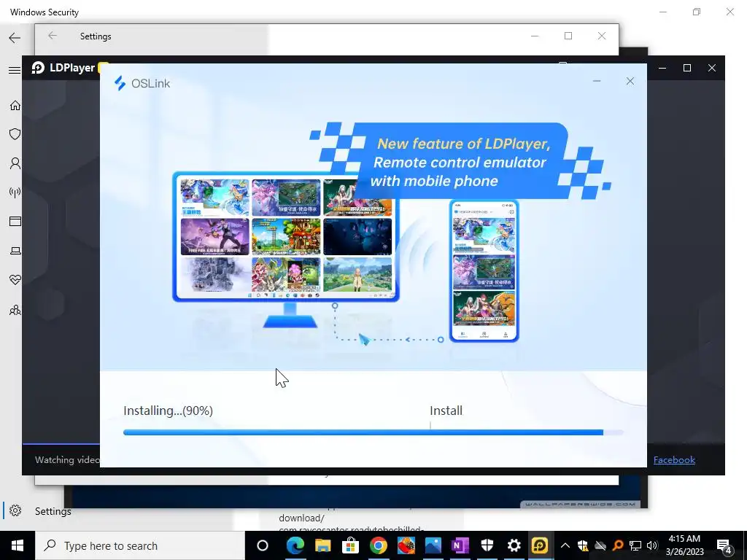Viewport: 747px width, 560px height.
Task: Open Home in Windows Security sidebar
Action: point(15,105)
